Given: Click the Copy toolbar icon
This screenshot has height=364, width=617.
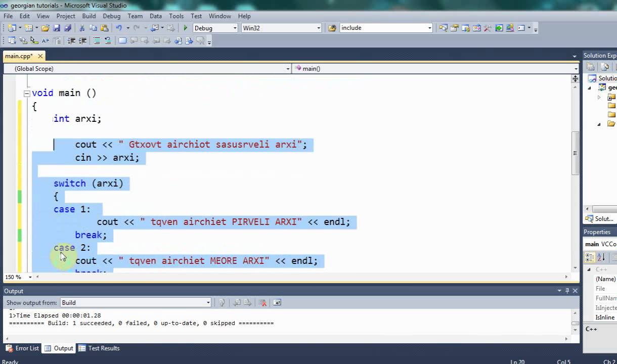Looking at the screenshot, I should (93, 28).
